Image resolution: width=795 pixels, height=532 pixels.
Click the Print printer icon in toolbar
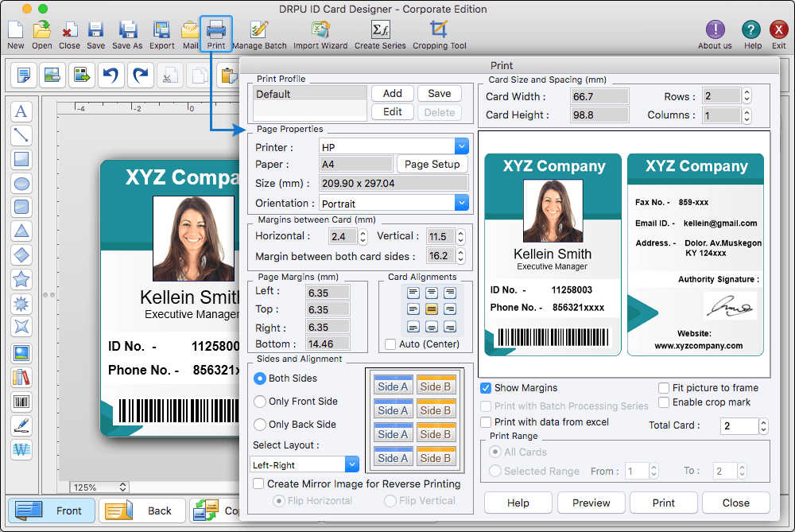[216, 30]
